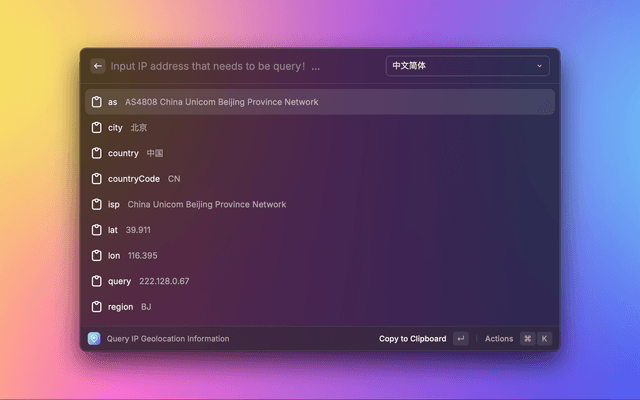The width and height of the screenshot is (640, 400).
Task: Click the back arrow button
Action: click(x=98, y=66)
